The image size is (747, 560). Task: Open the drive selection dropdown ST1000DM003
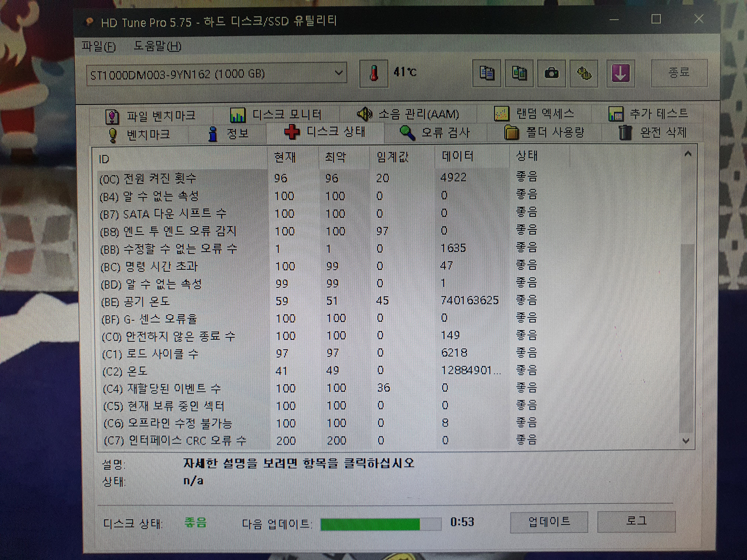point(216,74)
